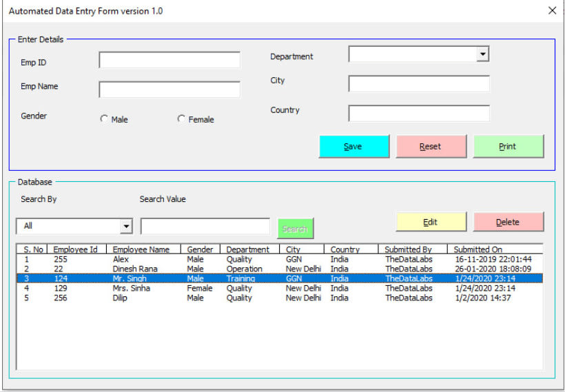
Task: Click the Operation department cell
Action: pos(245,269)
